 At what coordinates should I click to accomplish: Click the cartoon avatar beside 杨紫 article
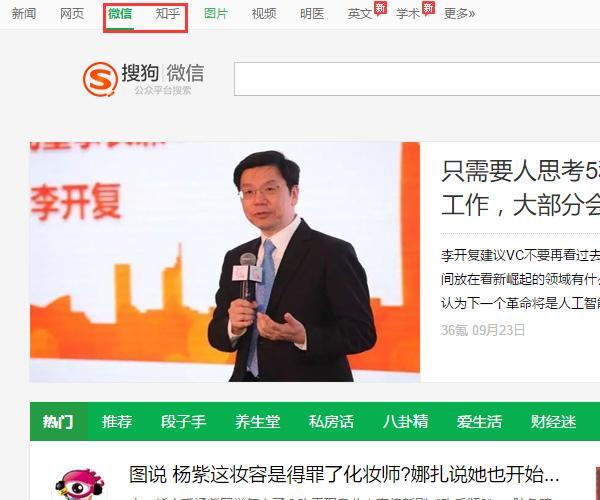[x=80, y=484]
